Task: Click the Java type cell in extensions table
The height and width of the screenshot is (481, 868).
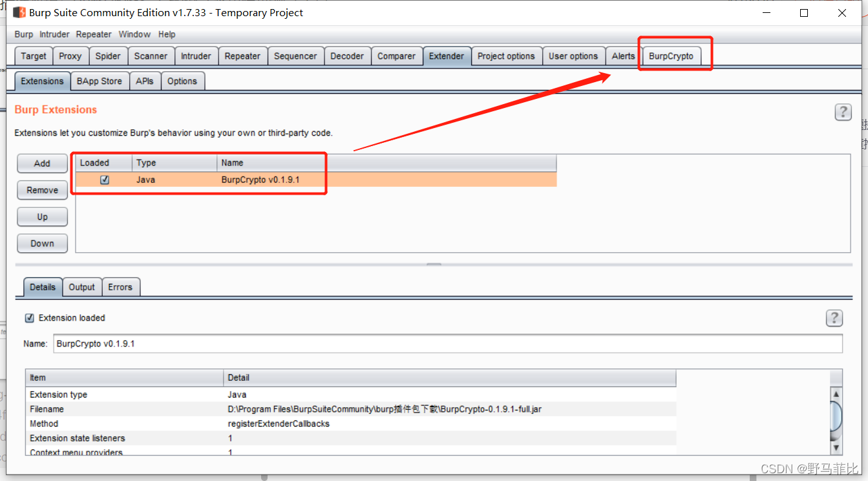Action: (175, 180)
